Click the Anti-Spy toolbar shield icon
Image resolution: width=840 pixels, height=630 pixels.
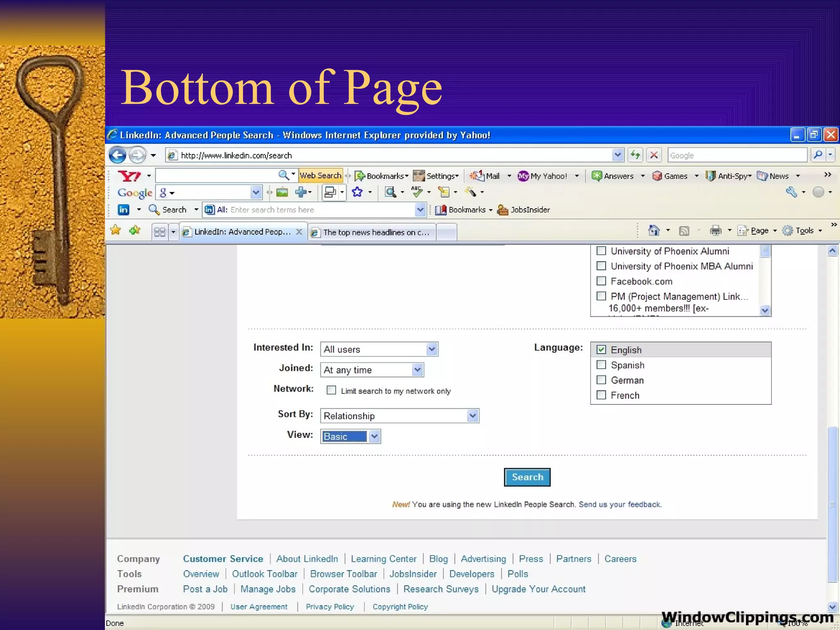pyautogui.click(x=710, y=176)
